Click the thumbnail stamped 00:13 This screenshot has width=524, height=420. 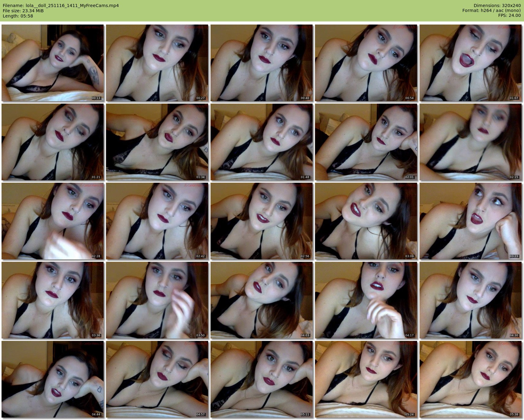[x=52, y=63]
